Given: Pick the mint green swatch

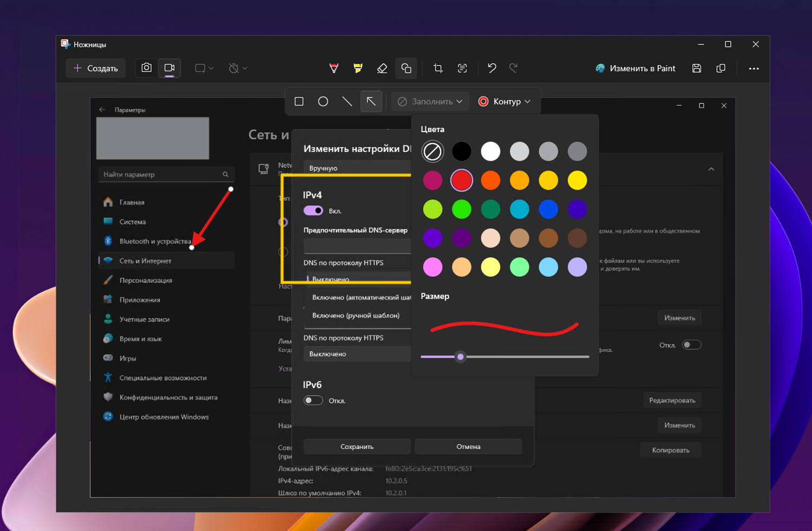Looking at the screenshot, I should point(520,267).
